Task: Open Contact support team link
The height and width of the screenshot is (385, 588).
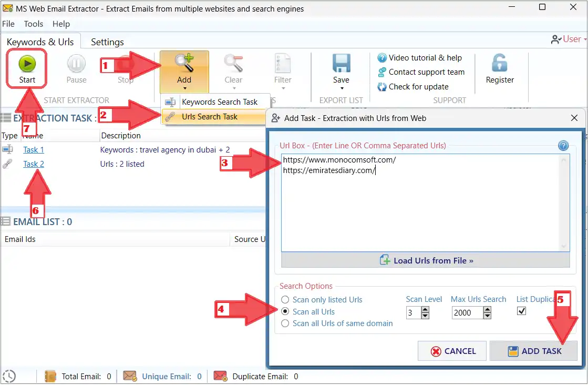Action: tap(421, 72)
